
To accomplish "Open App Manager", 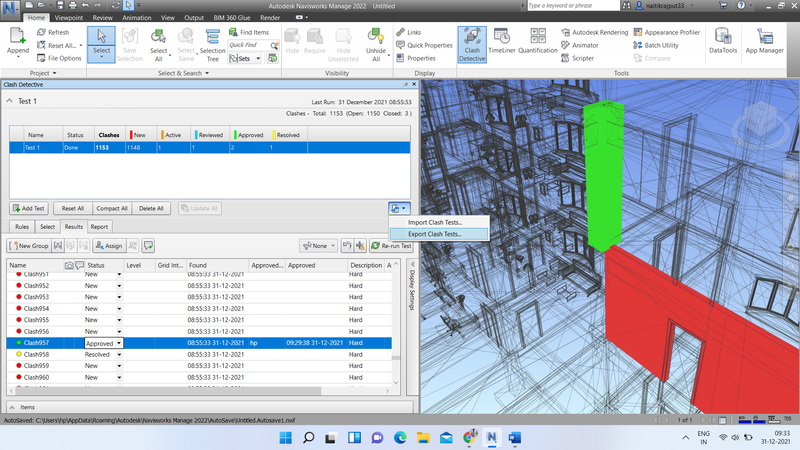I will 764,41.
